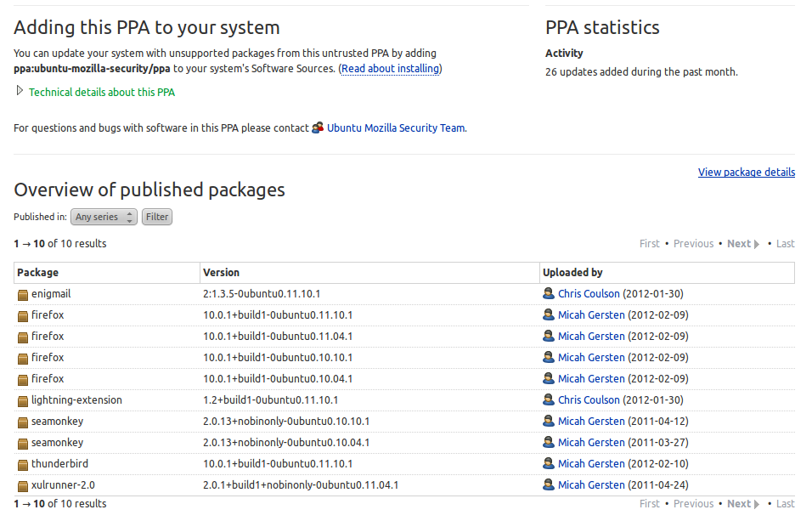Click the person icon in the enigmail row
Screen dimensions: 812x521
(549, 293)
